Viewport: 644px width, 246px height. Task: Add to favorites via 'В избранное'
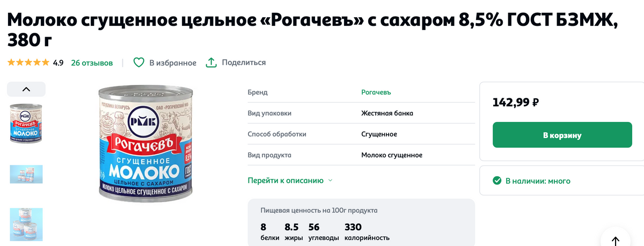[x=173, y=63]
